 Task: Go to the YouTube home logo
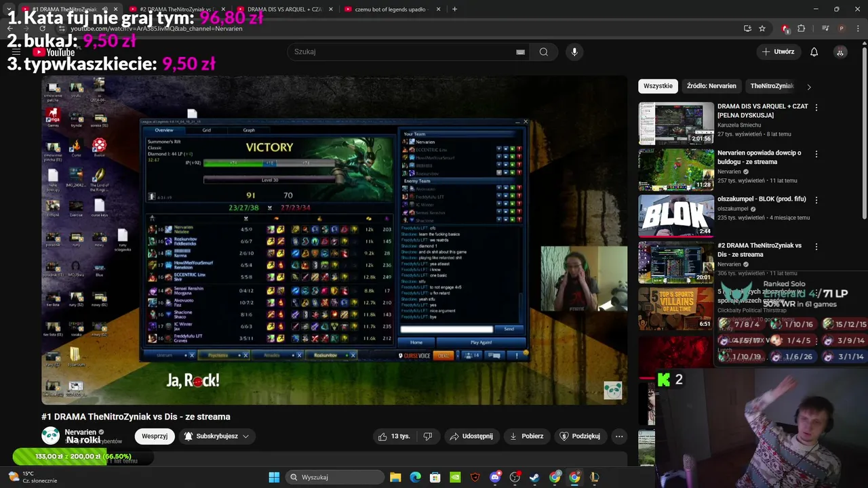(54, 52)
